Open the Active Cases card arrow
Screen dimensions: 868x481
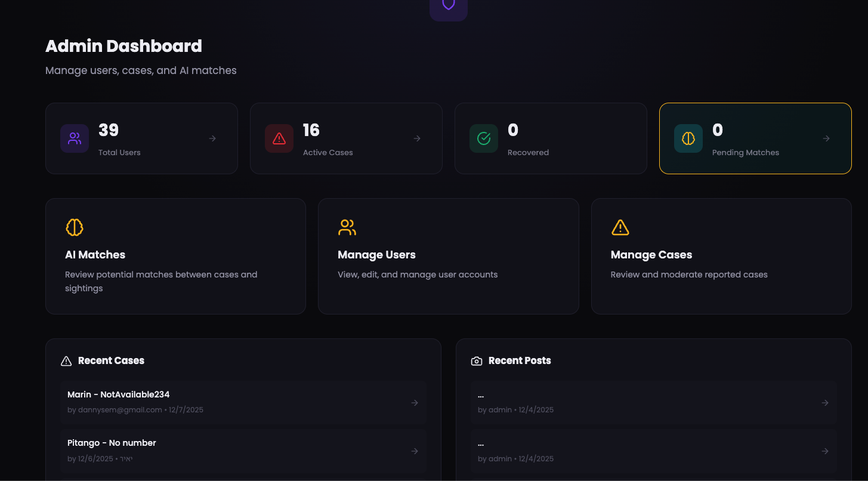[x=417, y=138]
